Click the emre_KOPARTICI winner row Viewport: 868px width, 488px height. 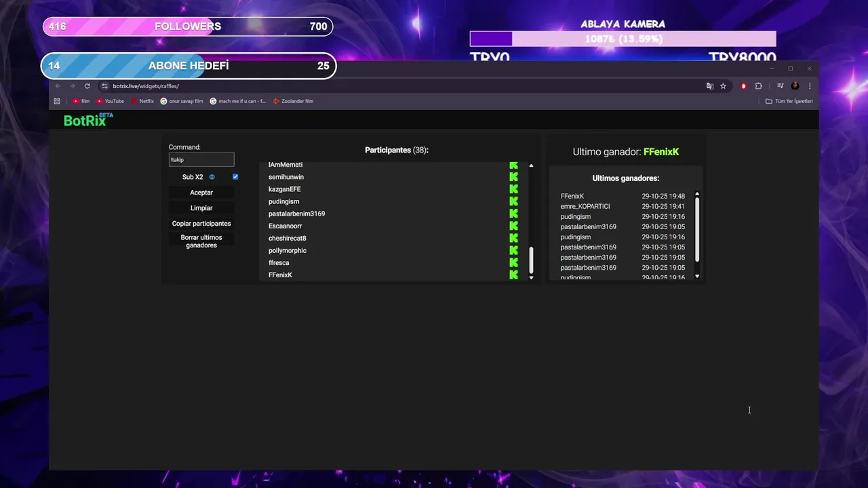623,206
